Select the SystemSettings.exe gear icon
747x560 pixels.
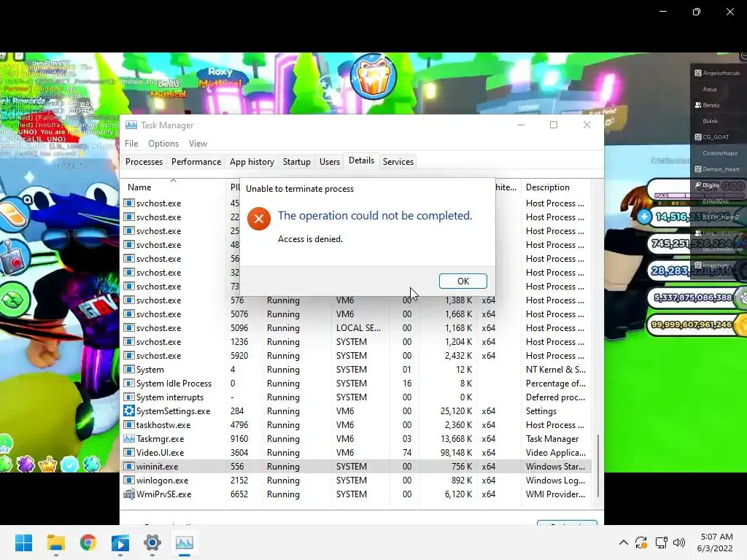pos(128,411)
